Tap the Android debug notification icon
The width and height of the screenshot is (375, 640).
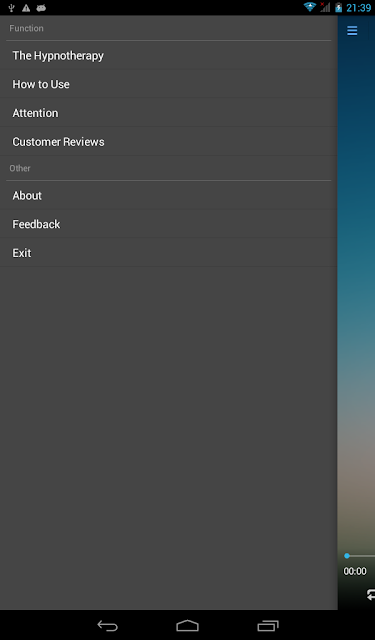pos(41,8)
